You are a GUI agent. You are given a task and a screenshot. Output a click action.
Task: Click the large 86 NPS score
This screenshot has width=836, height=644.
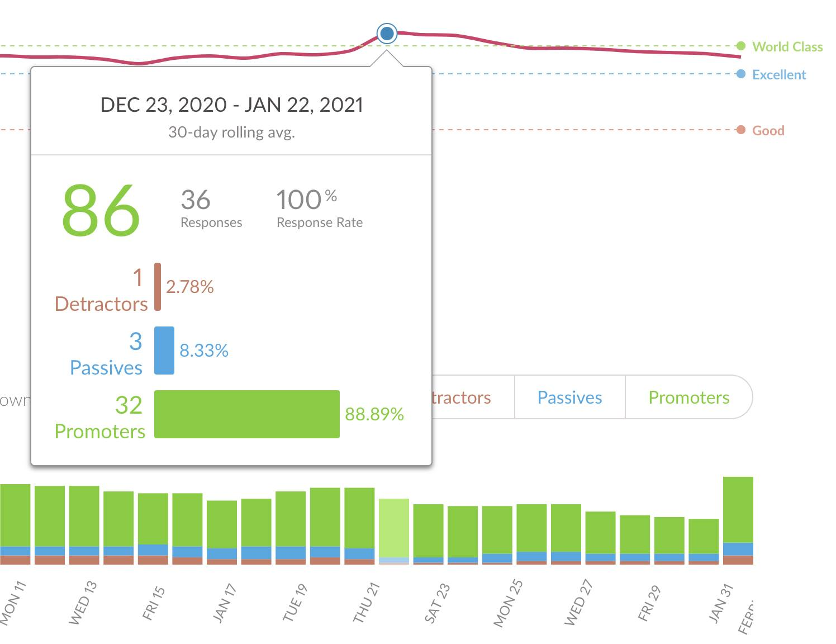click(x=101, y=210)
